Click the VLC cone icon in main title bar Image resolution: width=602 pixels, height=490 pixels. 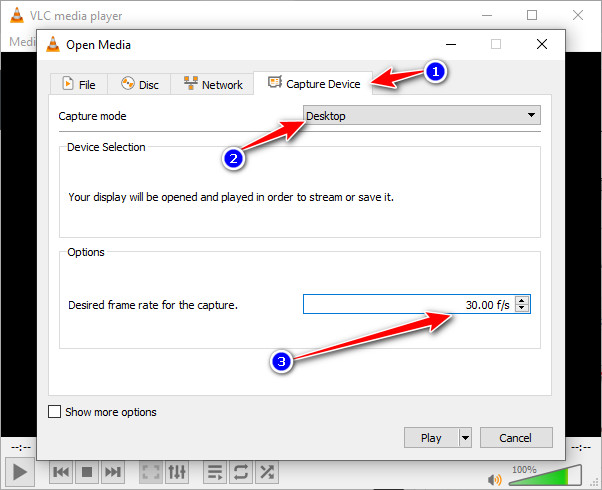tap(17, 15)
